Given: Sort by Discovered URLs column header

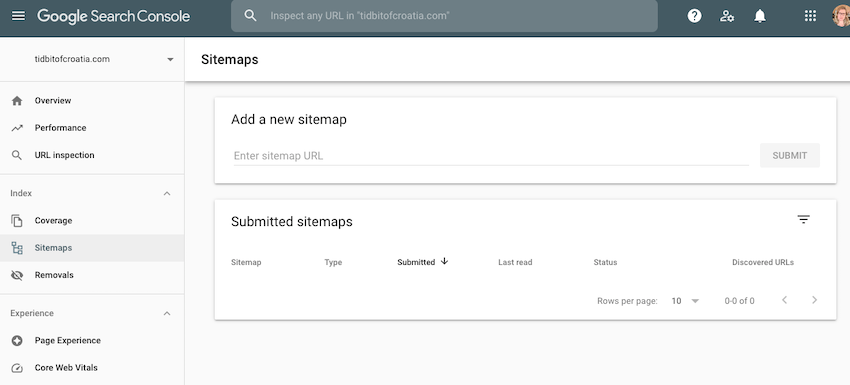Looking at the screenshot, I should (x=763, y=262).
